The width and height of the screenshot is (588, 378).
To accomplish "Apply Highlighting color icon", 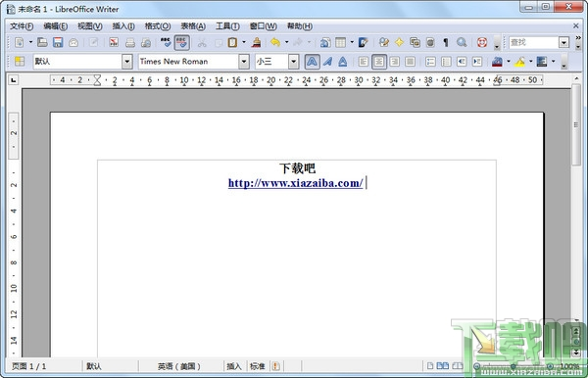I will 519,62.
